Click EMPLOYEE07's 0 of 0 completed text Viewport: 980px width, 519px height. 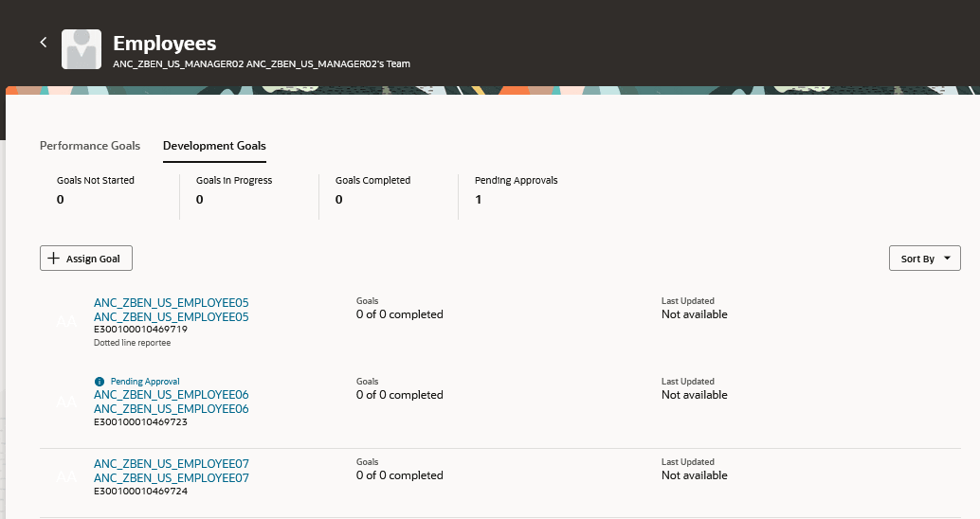399,475
